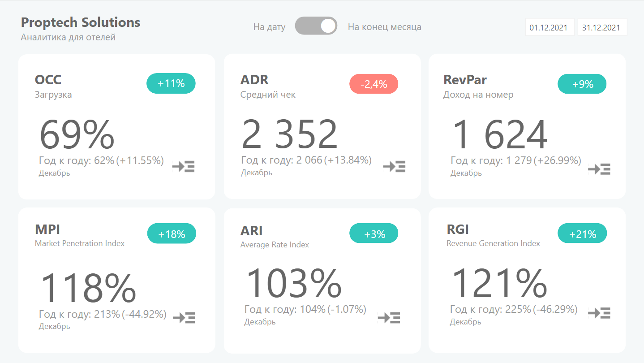Select the end date field 31.12.2021
The height and width of the screenshot is (363, 644).
click(x=602, y=27)
